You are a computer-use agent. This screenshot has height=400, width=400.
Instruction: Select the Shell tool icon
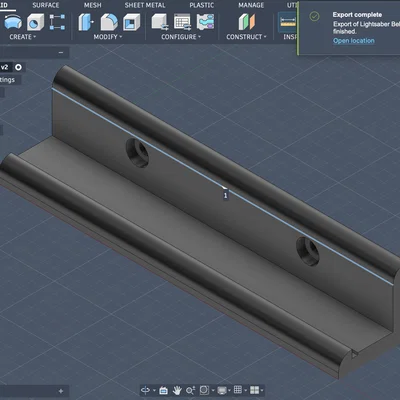point(132,22)
